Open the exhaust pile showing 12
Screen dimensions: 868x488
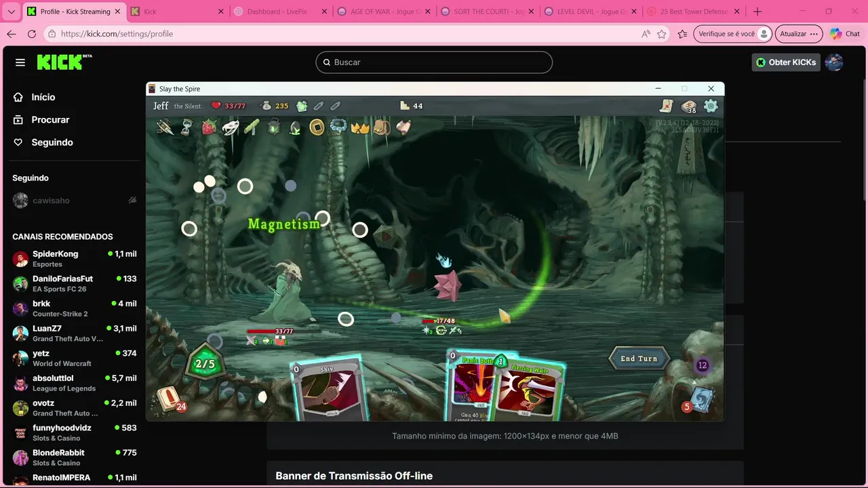[703, 365]
